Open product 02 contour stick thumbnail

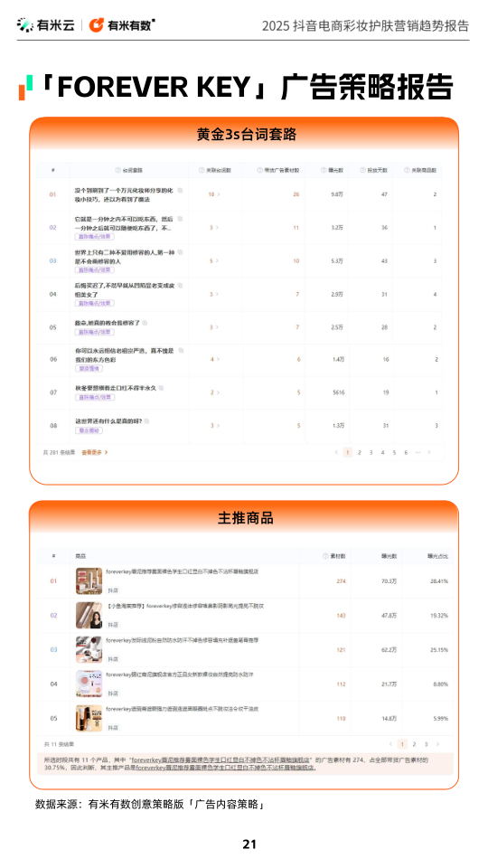tap(89, 615)
